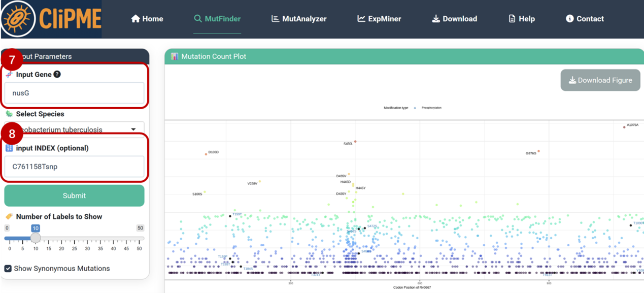644x293 pixels.
Task: Click the bacteria icon beside Select Species
Action: tap(9, 114)
